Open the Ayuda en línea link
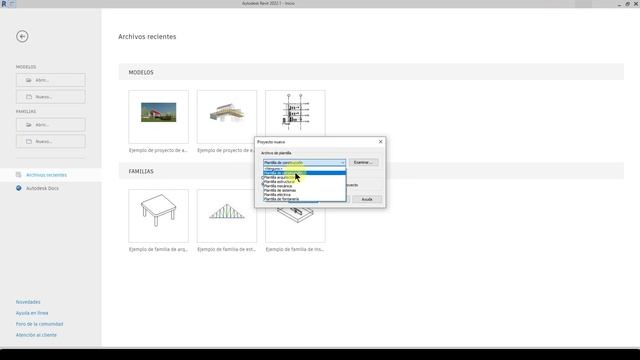 pyautogui.click(x=32, y=313)
